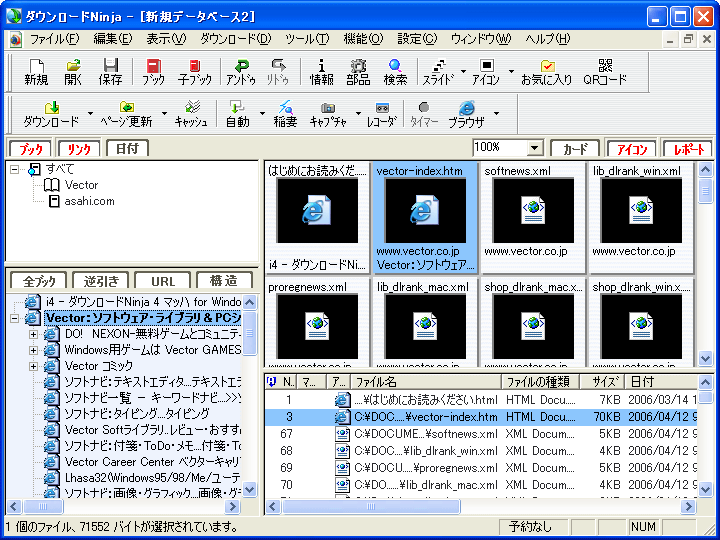This screenshot has width=720, height=540.
Task: Click the アイコン view toolbar icon
Action: click(486, 72)
